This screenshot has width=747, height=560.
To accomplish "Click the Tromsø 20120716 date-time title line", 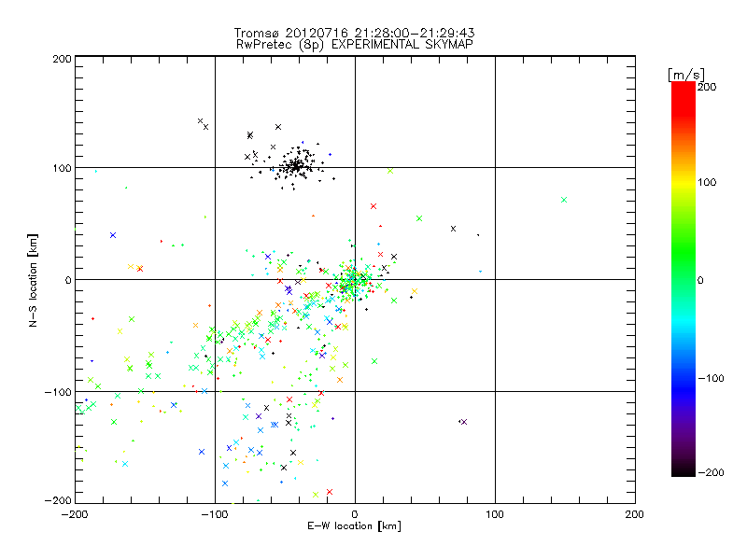I will pos(355,33).
